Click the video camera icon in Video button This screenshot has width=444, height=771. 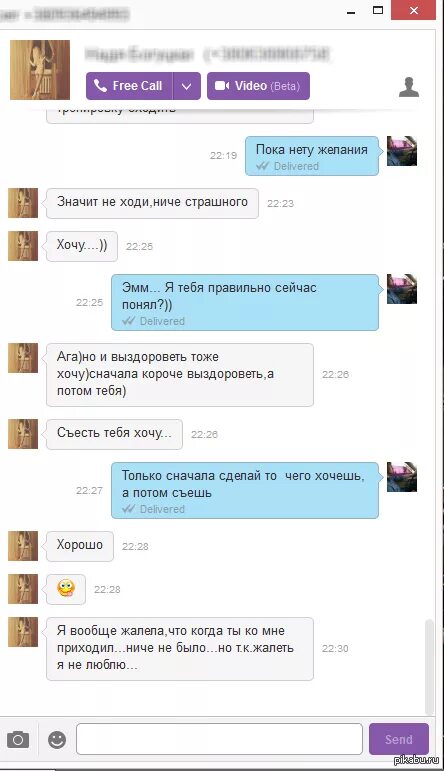click(222, 86)
